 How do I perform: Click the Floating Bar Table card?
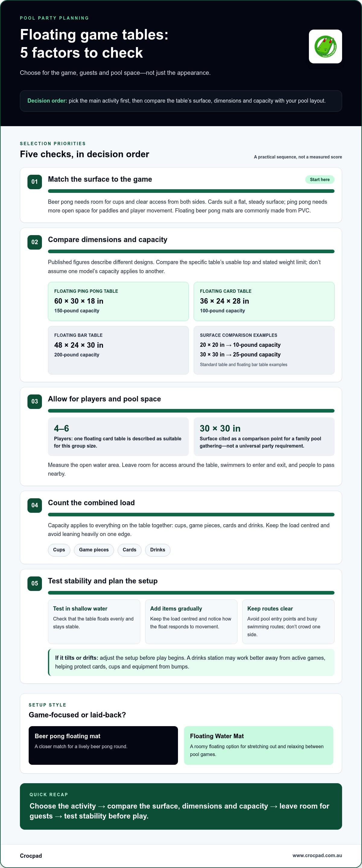pos(118,350)
